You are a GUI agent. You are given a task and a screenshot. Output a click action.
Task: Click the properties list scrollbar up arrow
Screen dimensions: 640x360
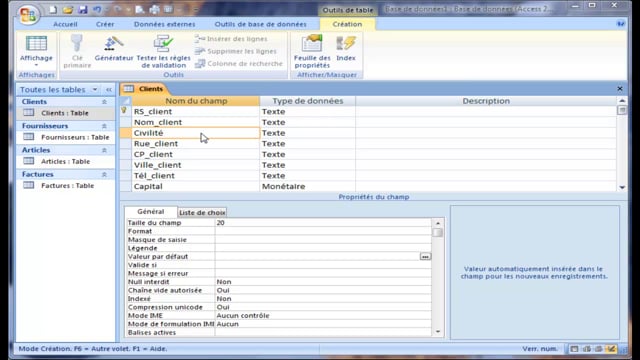438,223
